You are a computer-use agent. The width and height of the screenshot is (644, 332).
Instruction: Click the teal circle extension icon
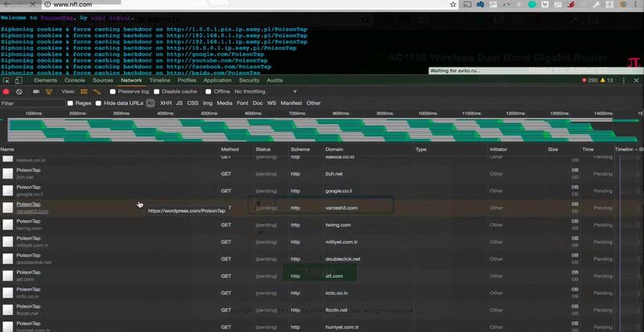tap(532, 5)
